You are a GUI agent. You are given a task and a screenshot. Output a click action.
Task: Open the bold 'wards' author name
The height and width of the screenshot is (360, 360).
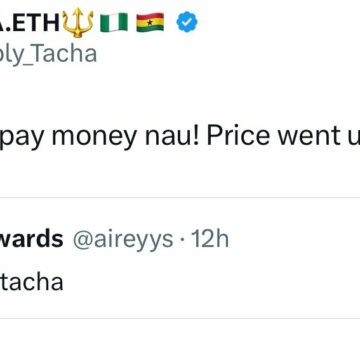(x=31, y=239)
